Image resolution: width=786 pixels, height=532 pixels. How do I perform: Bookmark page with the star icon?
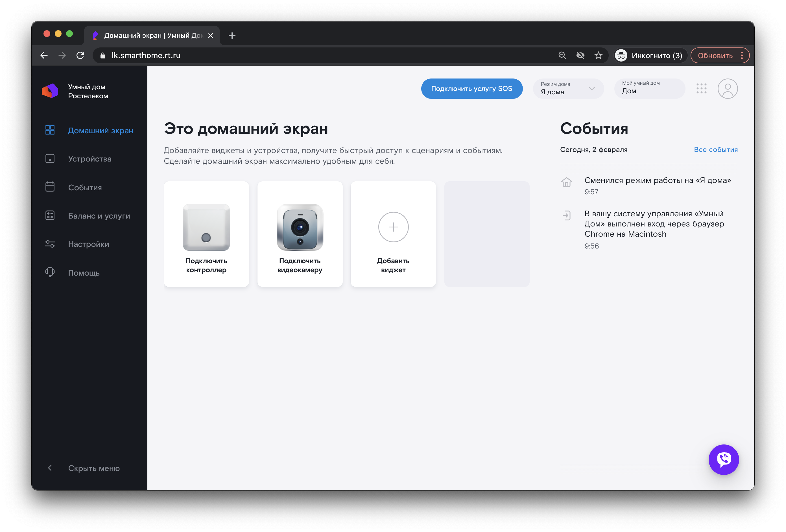tap(598, 55)
